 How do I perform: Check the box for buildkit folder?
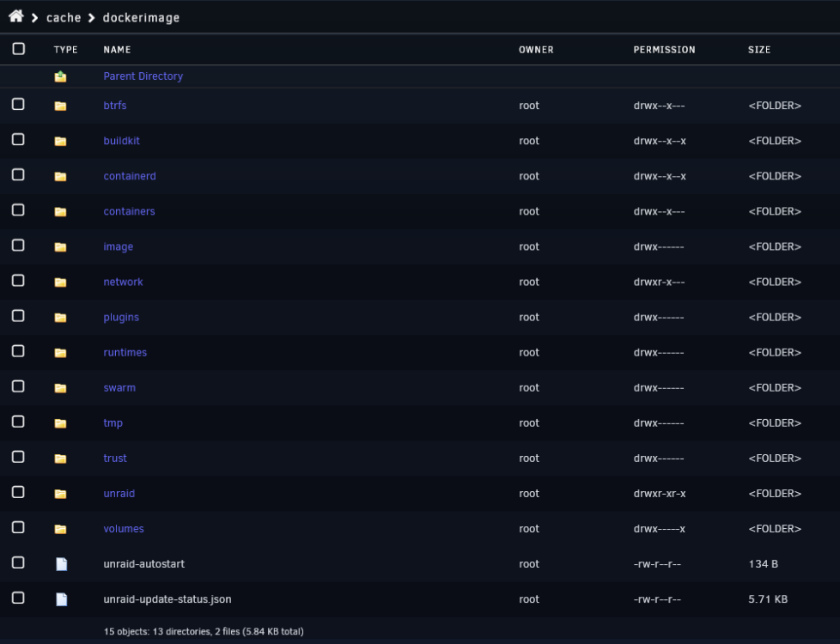point(18,139)
